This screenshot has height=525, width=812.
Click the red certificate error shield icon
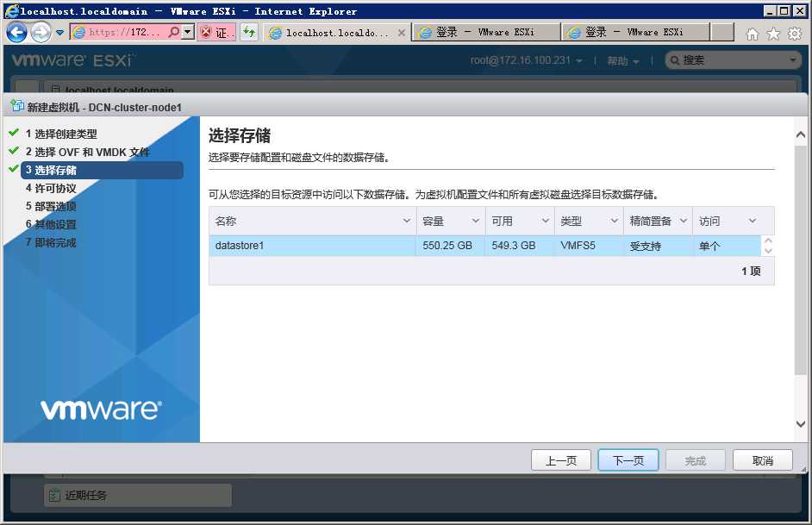(x=206, y=32)
